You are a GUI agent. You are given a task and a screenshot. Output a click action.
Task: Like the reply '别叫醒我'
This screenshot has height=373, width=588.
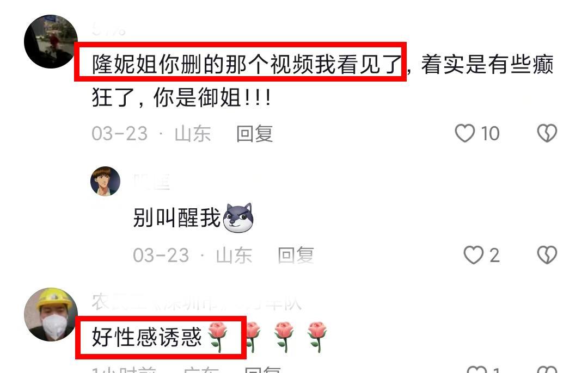(x=474, y=255)
